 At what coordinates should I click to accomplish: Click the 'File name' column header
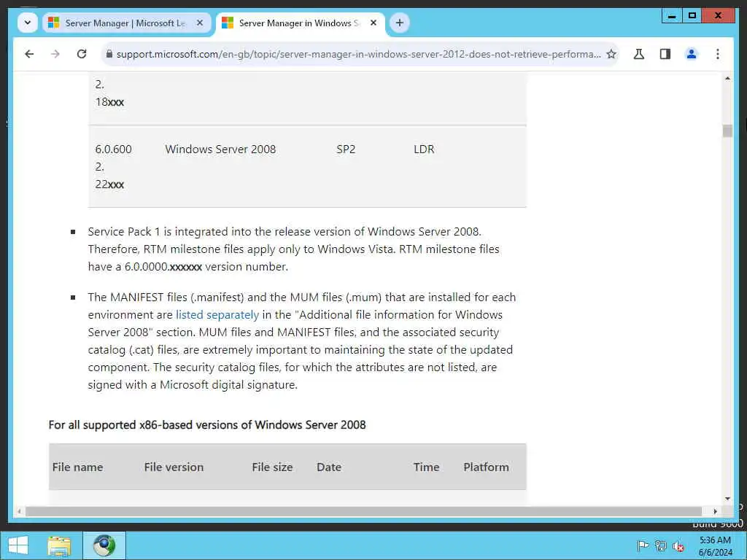77,467
